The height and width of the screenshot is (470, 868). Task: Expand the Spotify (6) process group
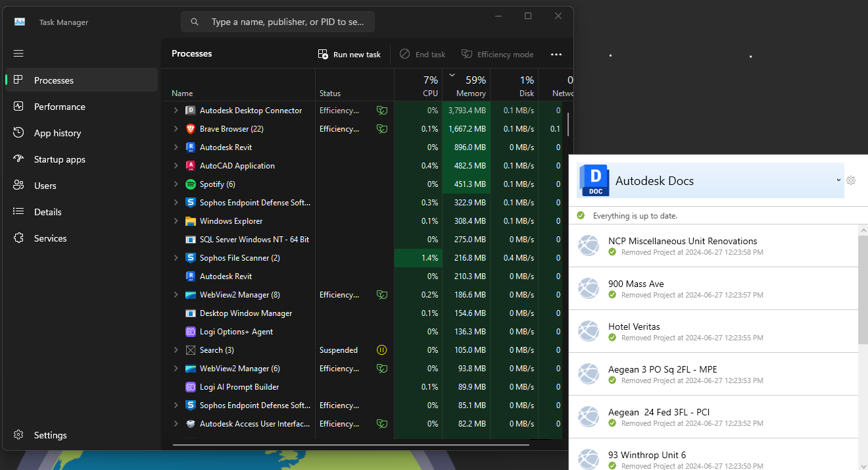(x=176, y=184)
